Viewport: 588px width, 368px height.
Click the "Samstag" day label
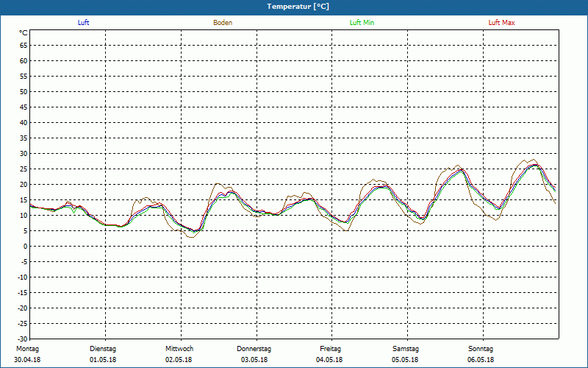[406, 349]
